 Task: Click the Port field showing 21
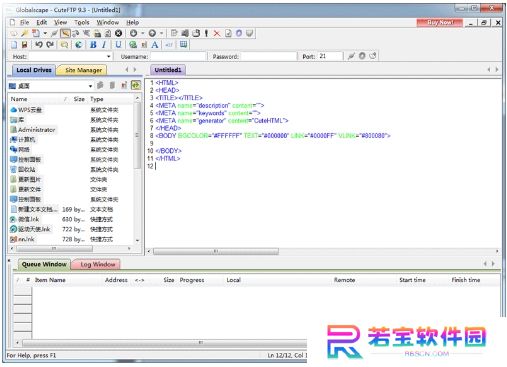330,56
